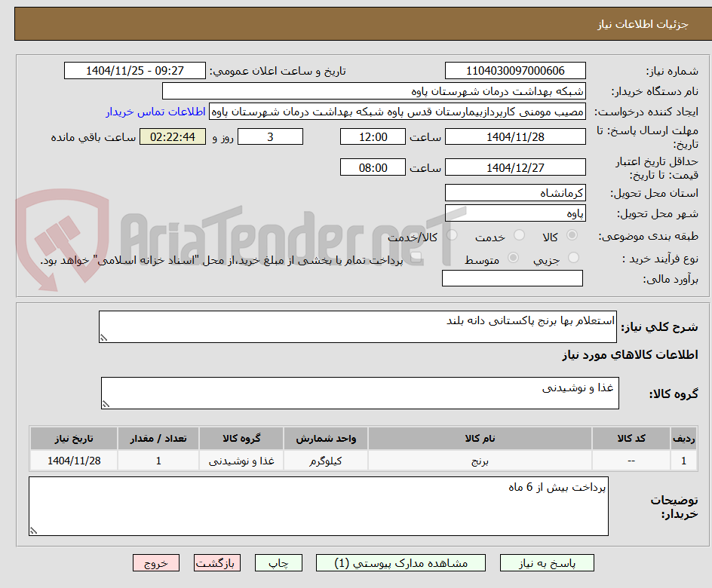Click the گروه کالا textarea غذا و نوشیدنی

360,393
